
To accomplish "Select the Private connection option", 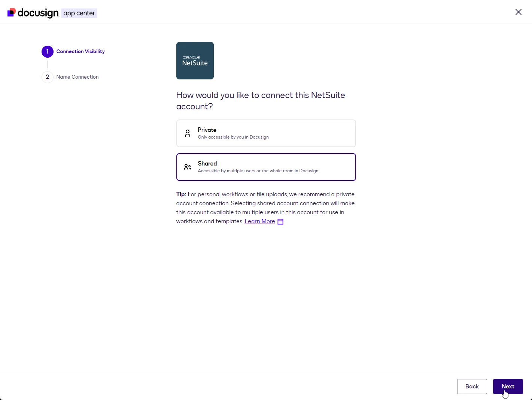I will pos(266,133).
